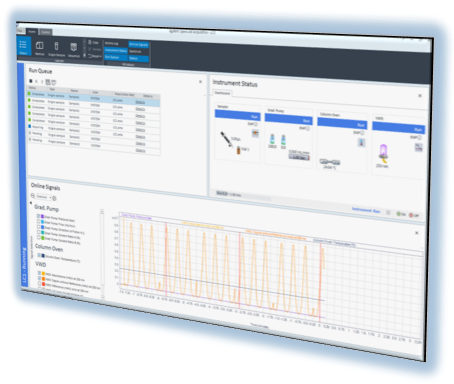Select the Status list icon in ribbon
This screenshot has height=384, width=454.
23,46
